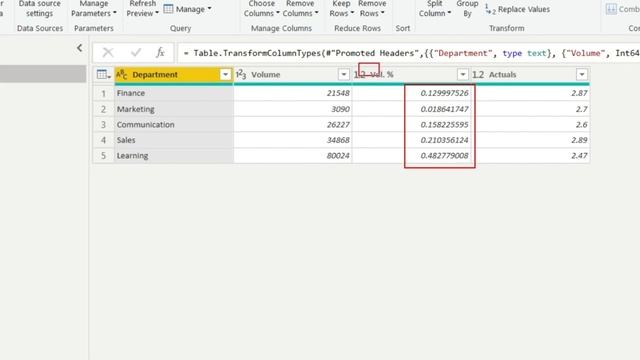Click the 3090 volume cell
The height and width of the screenshot is (360, 640).
click(x=293, y=109)
